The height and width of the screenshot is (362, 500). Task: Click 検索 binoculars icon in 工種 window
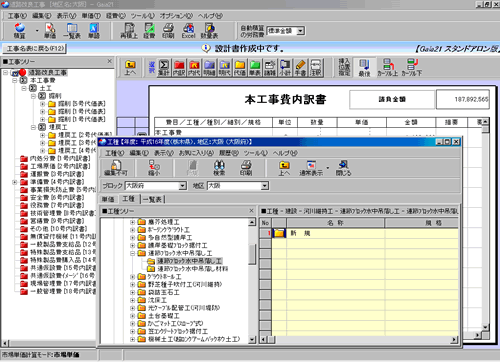coord(219,168)
